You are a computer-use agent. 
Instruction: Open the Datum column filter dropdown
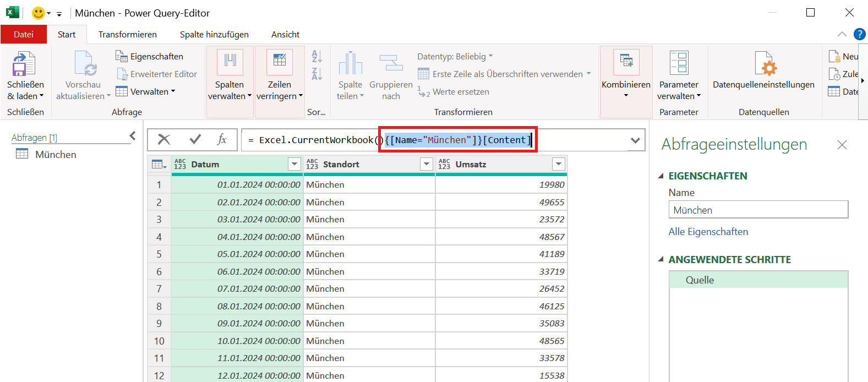coord(294,164)
